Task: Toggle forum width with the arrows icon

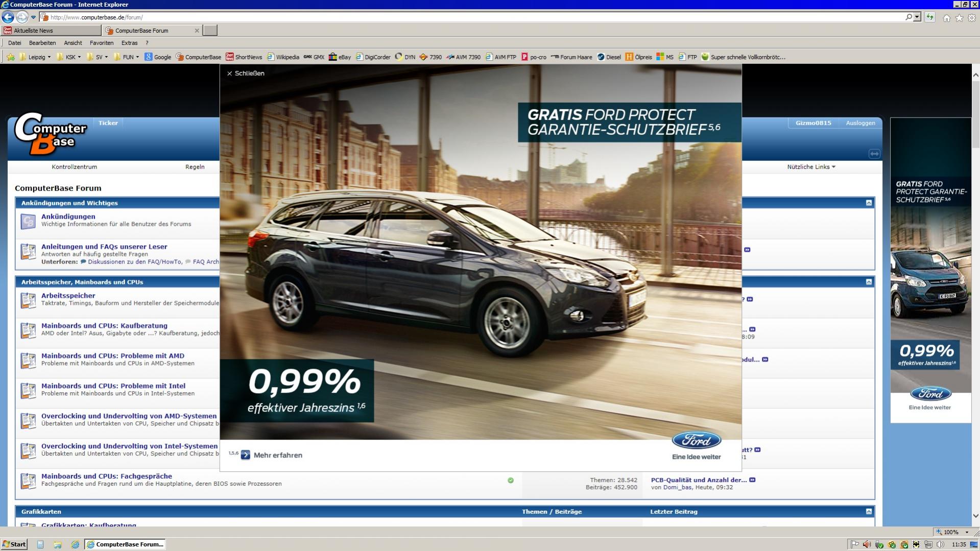Action: point(874,154)
